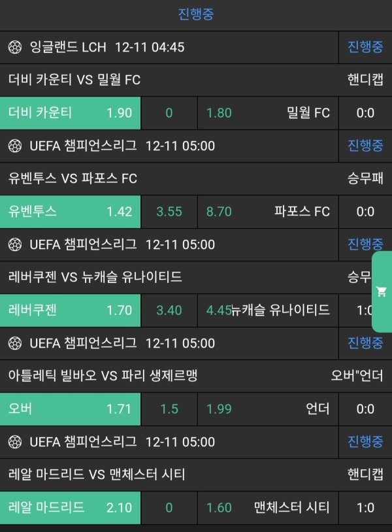Click the 0:0 score for 더비 카운티 match
Image resolution: width=392 pixels, height=532 pixels.
(365, 112)
